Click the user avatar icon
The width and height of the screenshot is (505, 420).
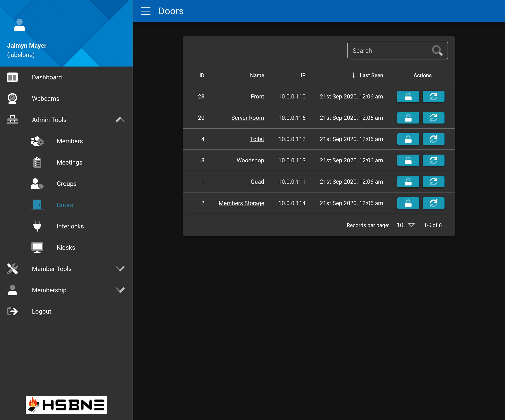pyautogui.click(x=20, y=25)
